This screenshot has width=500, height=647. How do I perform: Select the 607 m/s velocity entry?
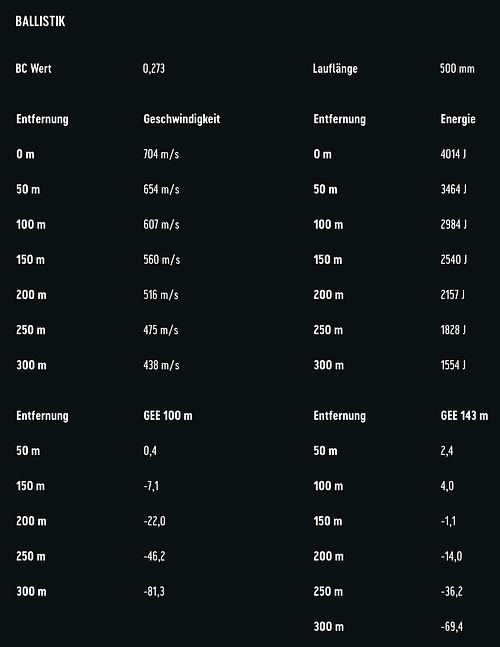[x=161, y=224]
